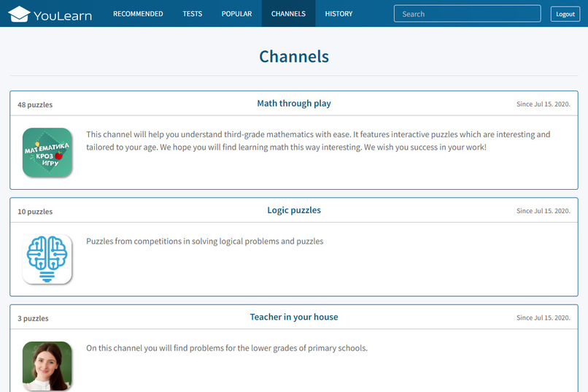The height and width of the screenshot is (392, 588).
Task: Click the 3 puzzles count
Action: (x=33, y=318)
